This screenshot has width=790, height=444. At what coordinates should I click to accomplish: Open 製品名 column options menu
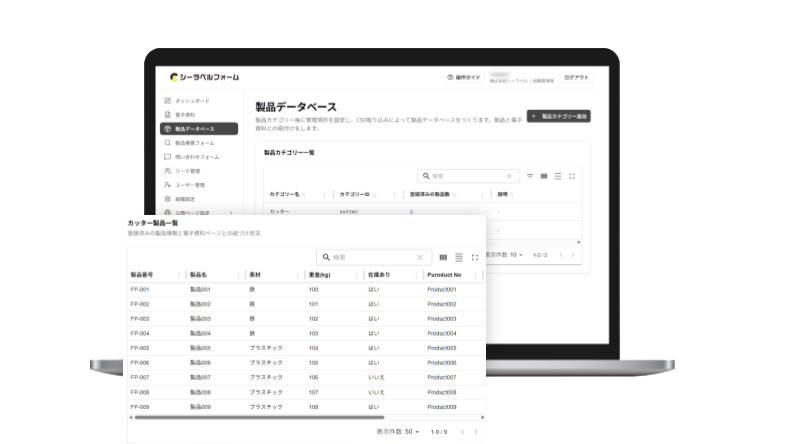click(238, 275)
